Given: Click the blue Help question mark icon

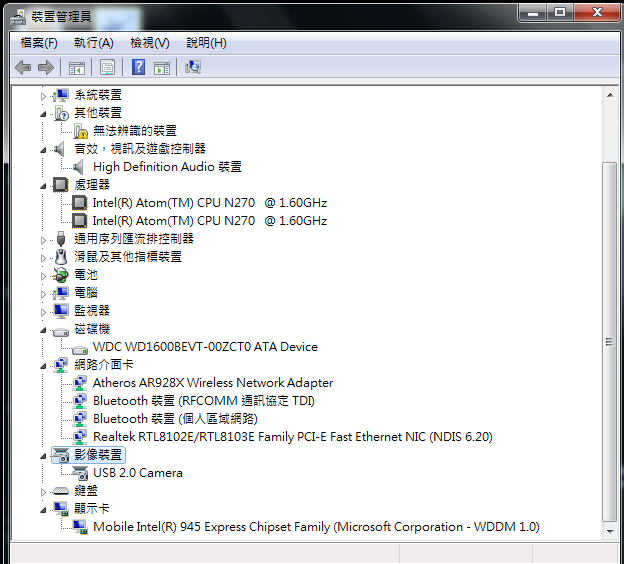Looking at the screenshot, I should click(x=138, y=67).
